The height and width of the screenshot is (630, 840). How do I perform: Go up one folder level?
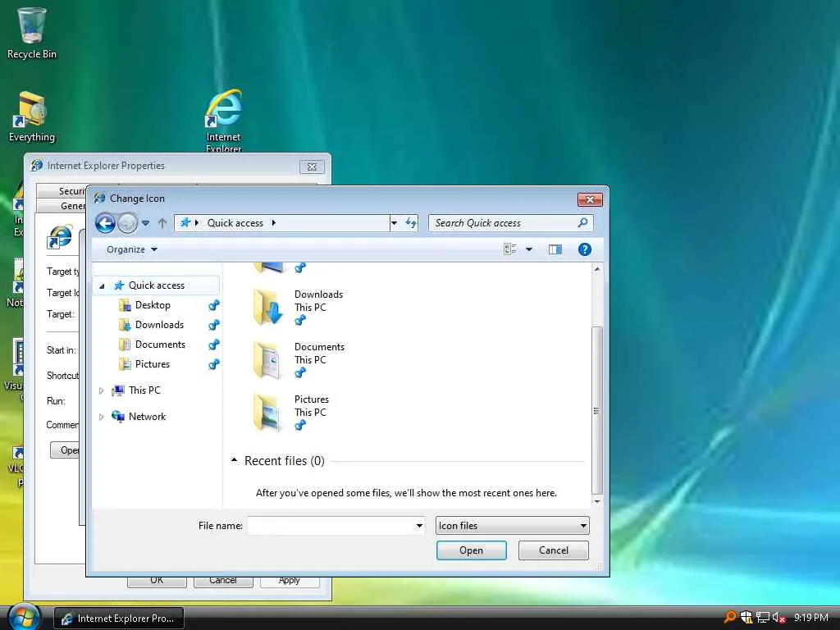[162, 223]
